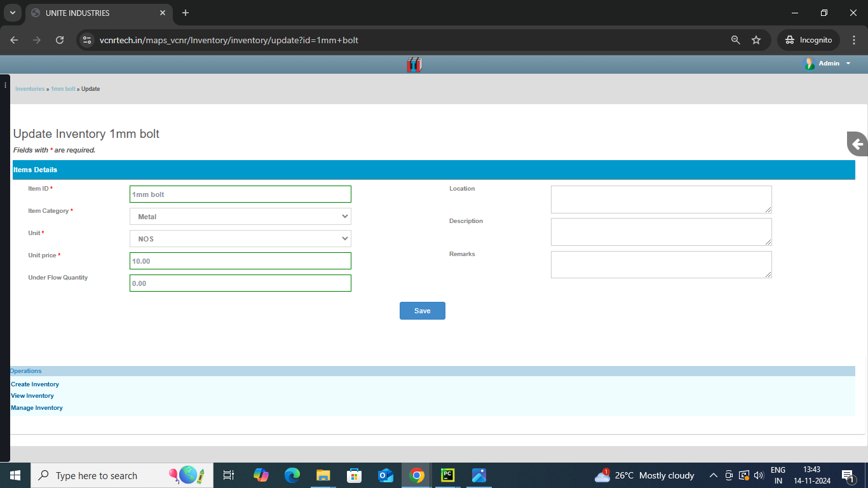Click the weather widget showing 26°C
This screenshot has width=868, height=488.
pos(644,475)
